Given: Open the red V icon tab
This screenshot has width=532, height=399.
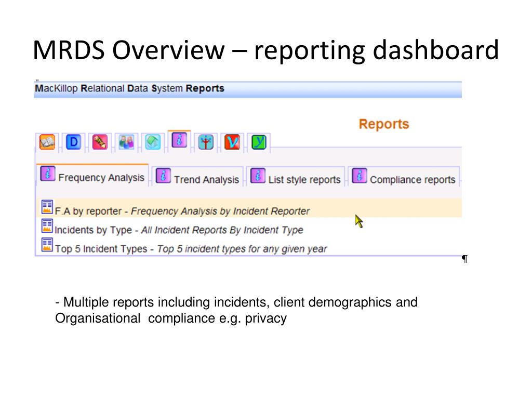Looking at the screenshot, I should pos(232,142).
